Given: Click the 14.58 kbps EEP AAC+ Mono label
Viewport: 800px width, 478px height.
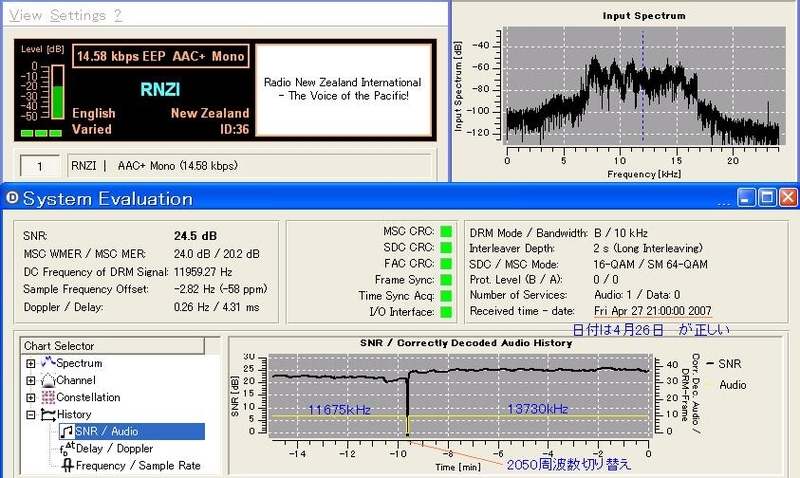Looking at the screenshot, I should (x=161, y=56).
